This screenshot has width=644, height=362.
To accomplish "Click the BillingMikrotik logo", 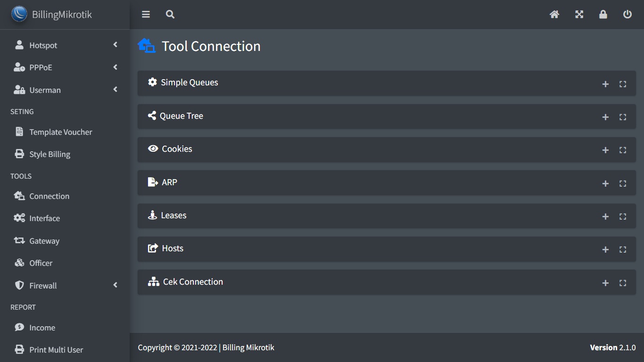I will coord(19,14).
